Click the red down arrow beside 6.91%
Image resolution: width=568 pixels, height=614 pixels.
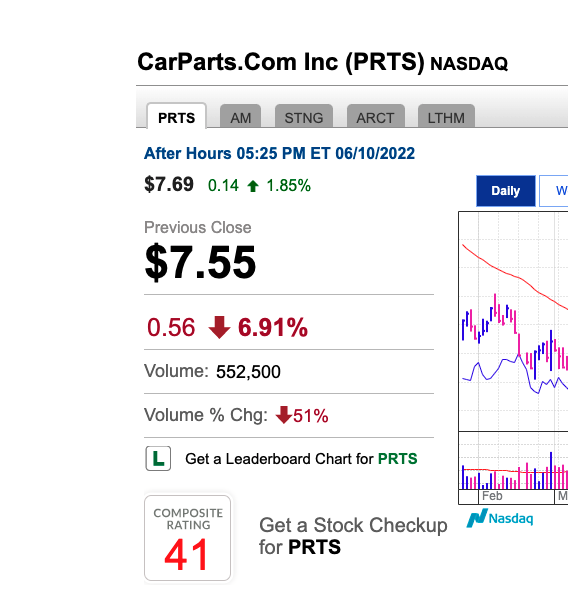point(219,327)
